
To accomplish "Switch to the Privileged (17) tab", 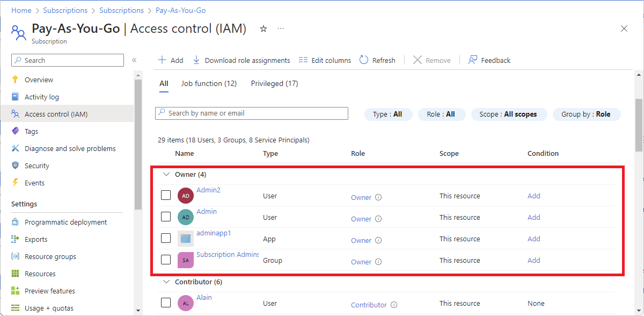I will [x=274, y=83].
